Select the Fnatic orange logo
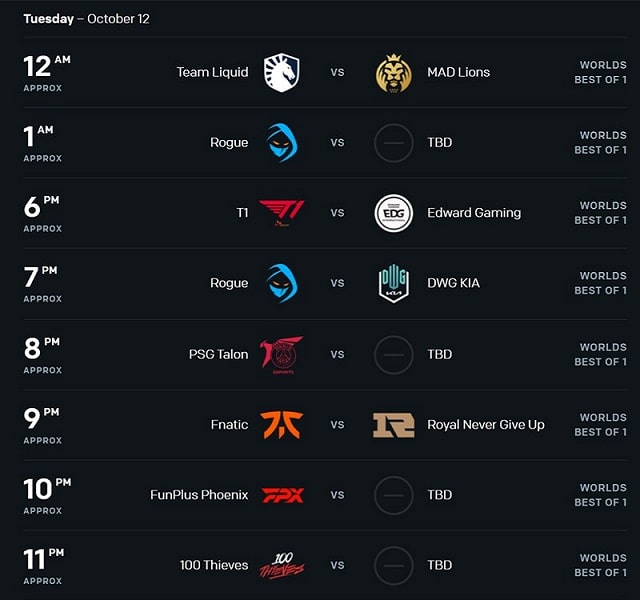This screenshot has height=600, width=640. 282,425
